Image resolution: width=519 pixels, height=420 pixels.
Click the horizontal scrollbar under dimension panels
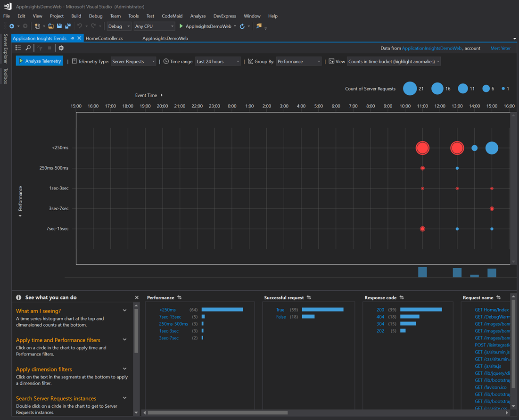(x=217, y=413)
